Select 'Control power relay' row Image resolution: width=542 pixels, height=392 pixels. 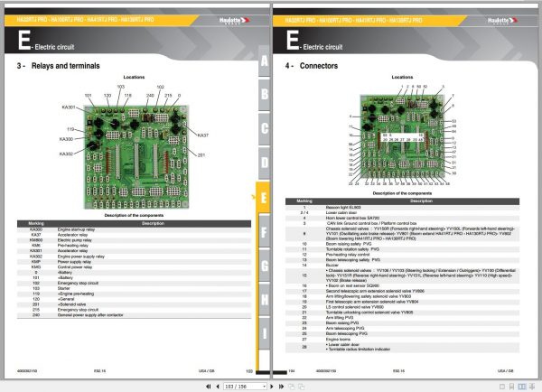(x=134, y=267)
